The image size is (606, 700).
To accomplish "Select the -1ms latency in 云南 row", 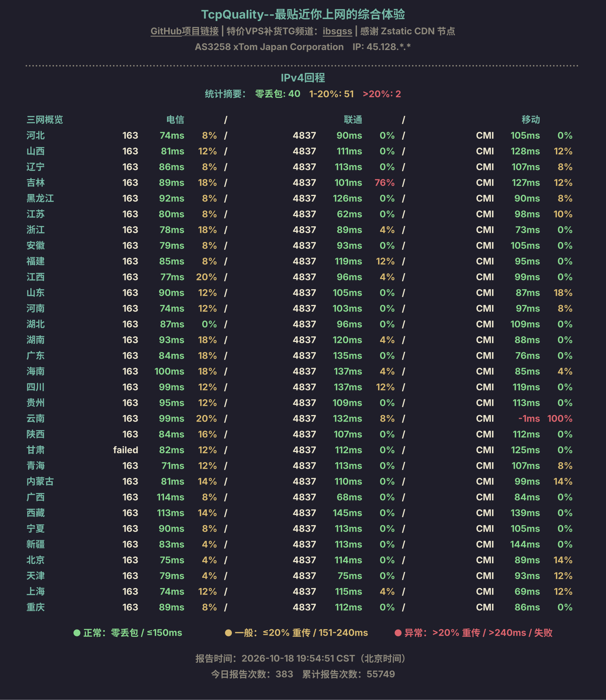I will point(529,418).
